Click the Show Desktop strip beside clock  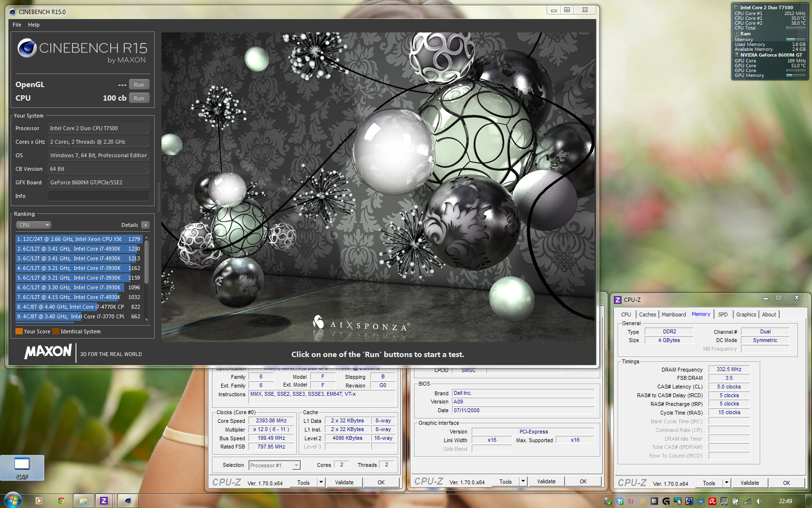tap(808, 501)
